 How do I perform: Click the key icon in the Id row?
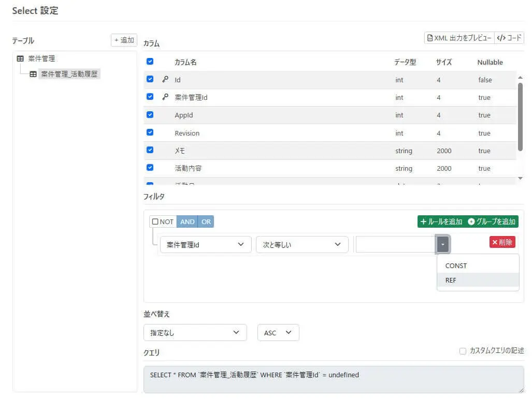point(165,80)
